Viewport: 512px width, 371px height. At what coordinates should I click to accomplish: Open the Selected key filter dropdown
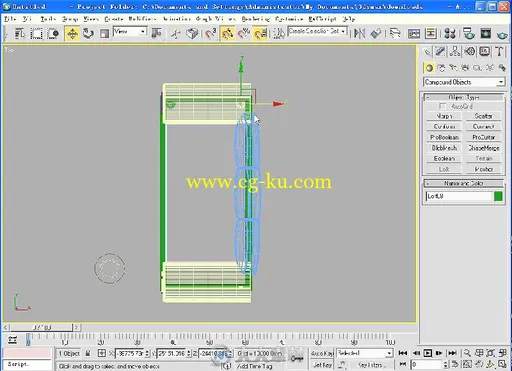pyautogui.click(x=364, y=353)
